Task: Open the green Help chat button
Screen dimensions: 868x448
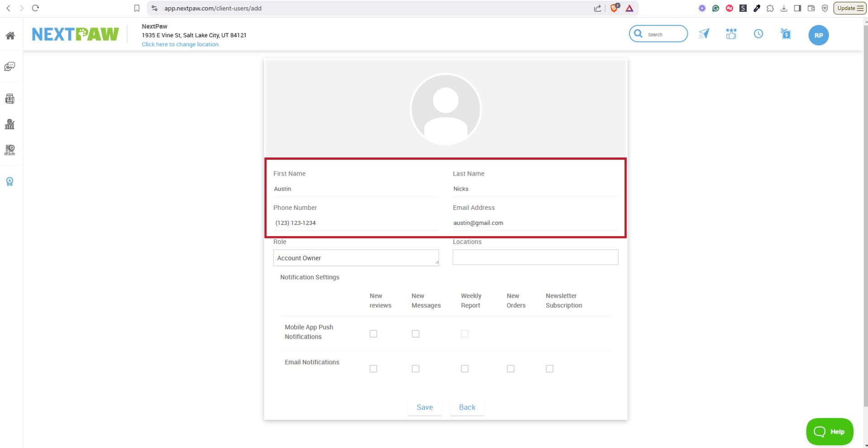Action: tap(830, 432)
